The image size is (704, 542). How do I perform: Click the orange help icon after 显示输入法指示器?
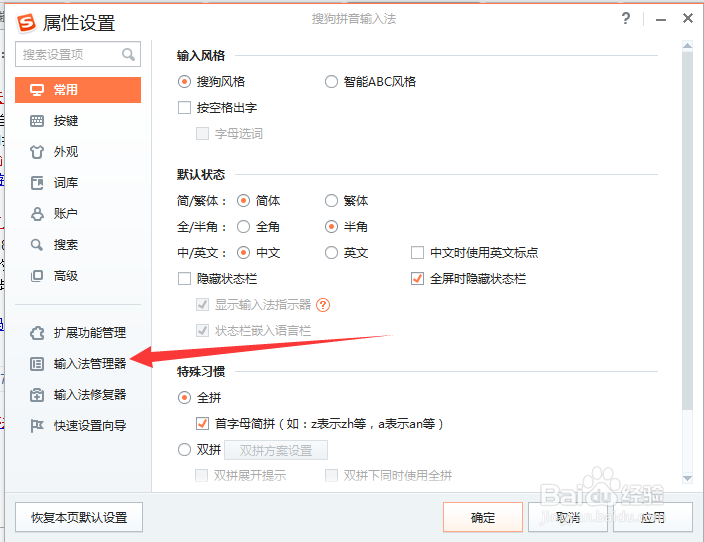(323, 305)
